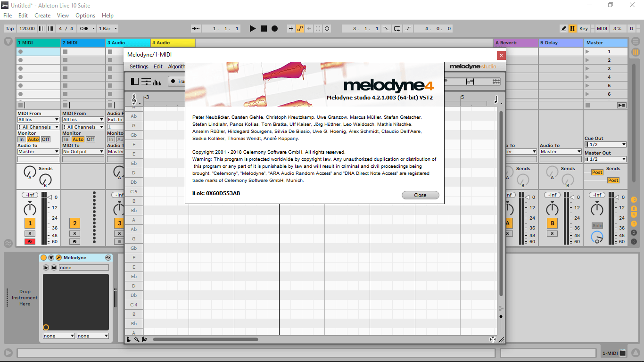Fold the Melodyne device with the triangle
Screen dimensions: 644x362
click(51, 258)
